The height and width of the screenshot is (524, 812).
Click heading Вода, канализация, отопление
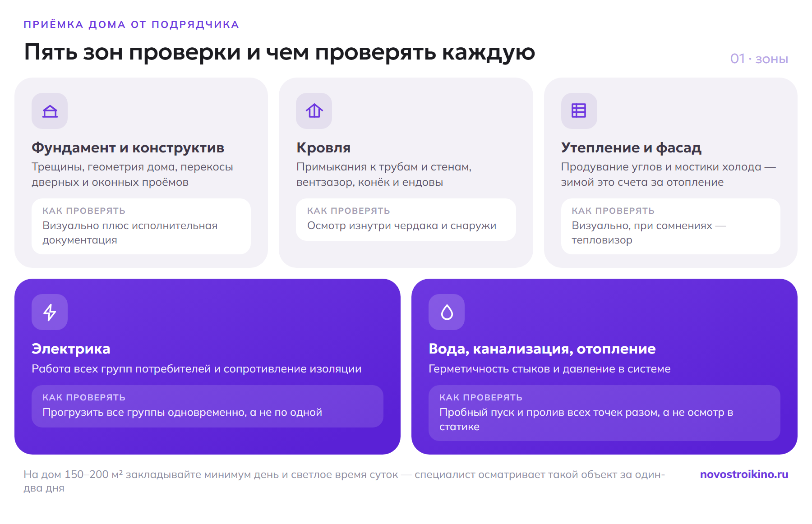point(542,349)
